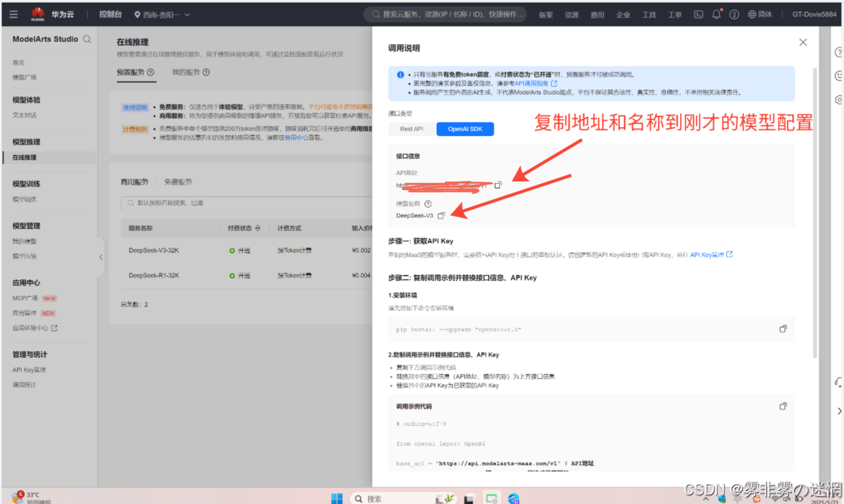Open the 备案 header menu
Screen dimensions: 844x504
tap(546, 15)
